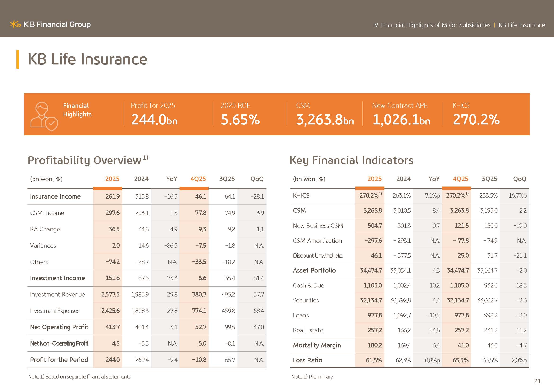Click the New Contract APE 1,026.1bn value
Screen dimensions: 554x392
(x=401, y=120)
